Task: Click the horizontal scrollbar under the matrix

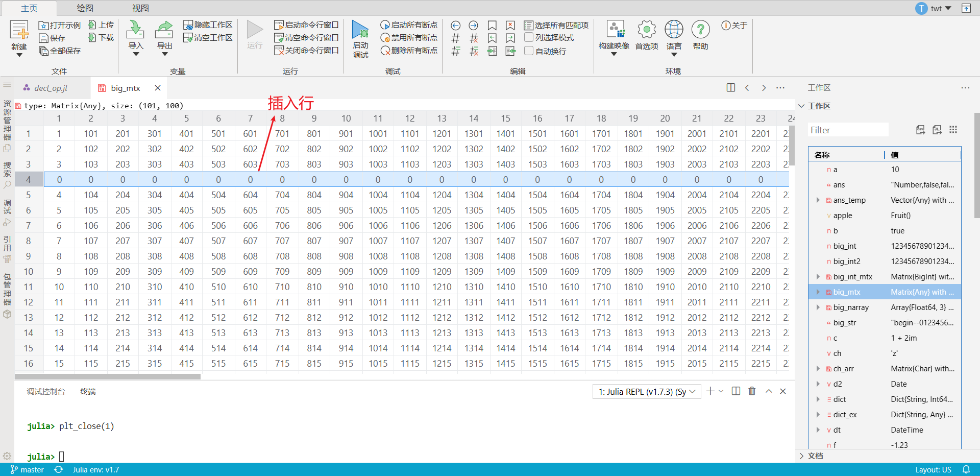Action: point(108,376)
